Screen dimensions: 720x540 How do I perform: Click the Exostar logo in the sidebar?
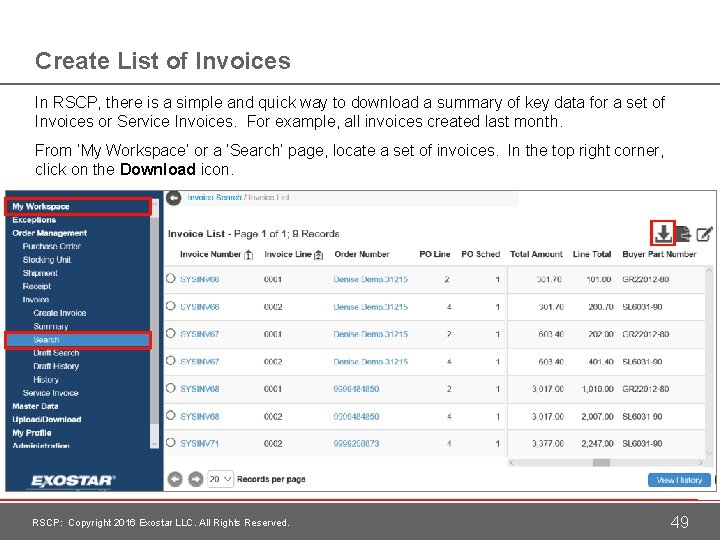(73, 480)
